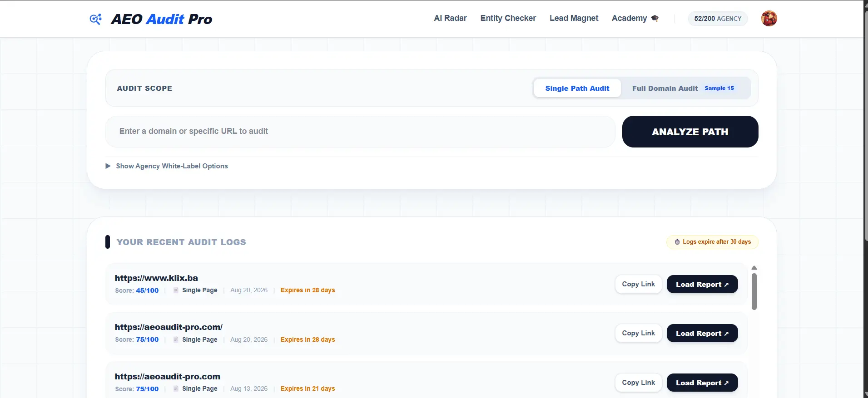This screenshot has height=398, width=868.
Task: Click the Logs expire after 30 days badge
Action: (712, 242)
